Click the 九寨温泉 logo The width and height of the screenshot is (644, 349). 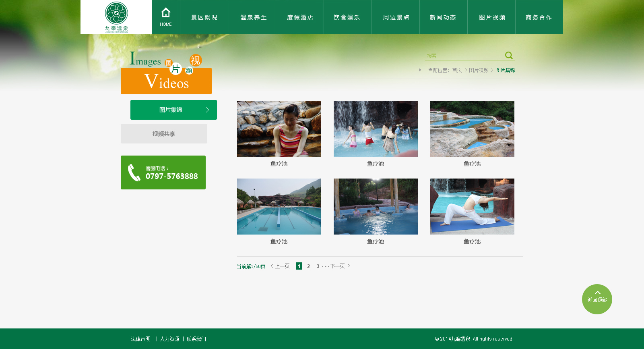coord(116,17)
